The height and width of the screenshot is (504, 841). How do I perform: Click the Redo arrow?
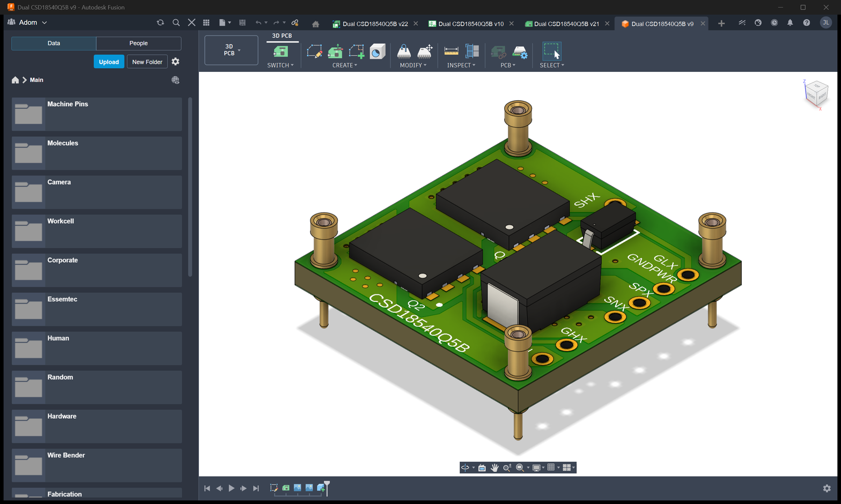tap(276, 23)
